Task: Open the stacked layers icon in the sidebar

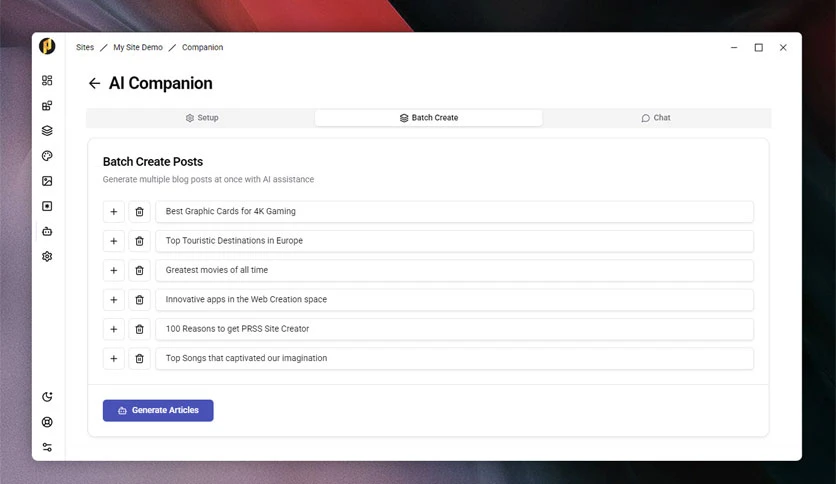Action: point(47,131)
